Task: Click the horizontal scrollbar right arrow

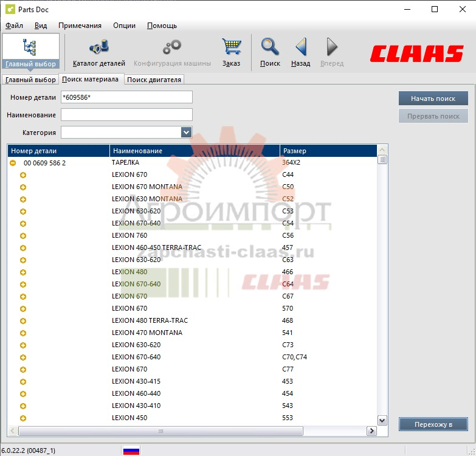Action: point(371,431)
